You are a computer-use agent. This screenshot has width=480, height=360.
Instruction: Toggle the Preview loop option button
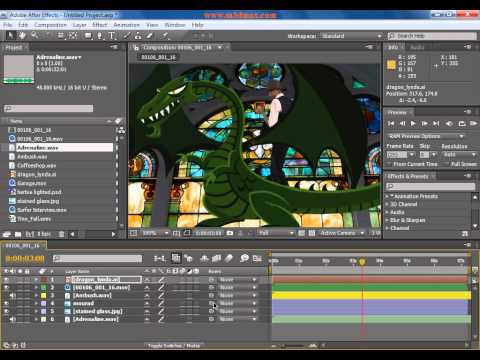(x=462, y=124)
